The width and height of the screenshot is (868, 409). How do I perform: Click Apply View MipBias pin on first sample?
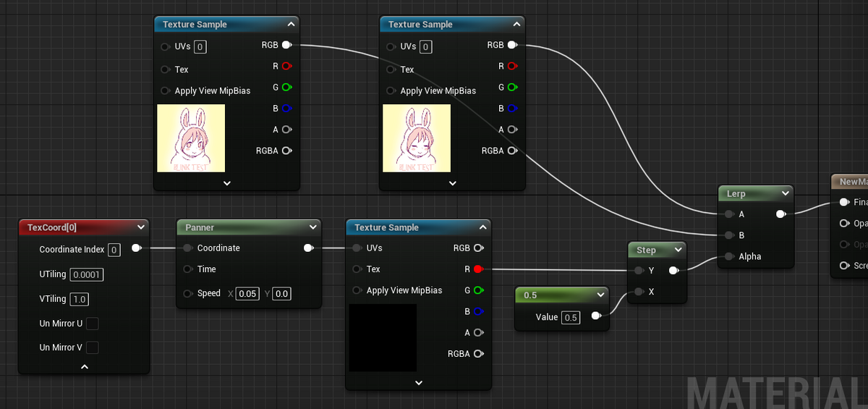166,90
